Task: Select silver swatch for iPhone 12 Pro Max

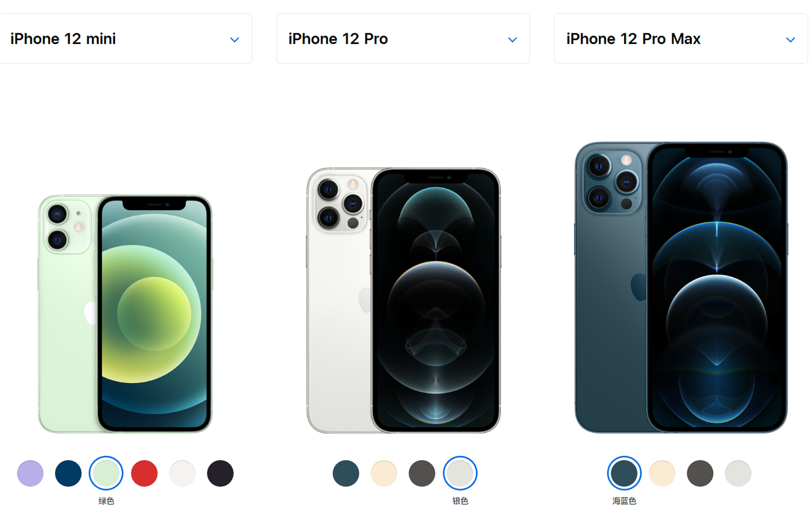Action: 738,473
